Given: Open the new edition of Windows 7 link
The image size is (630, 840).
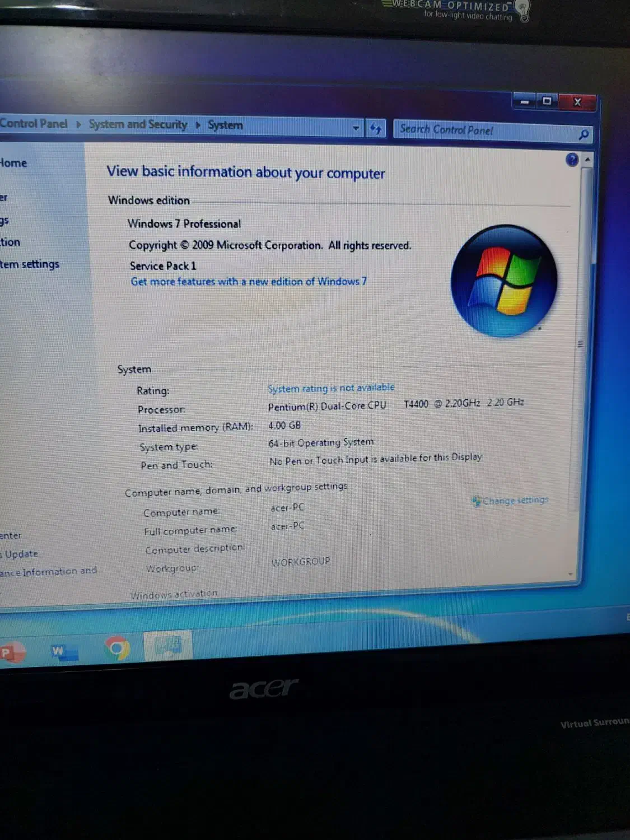Looking at the screenshot, I should pyautogui.click(x=248, y=282).
